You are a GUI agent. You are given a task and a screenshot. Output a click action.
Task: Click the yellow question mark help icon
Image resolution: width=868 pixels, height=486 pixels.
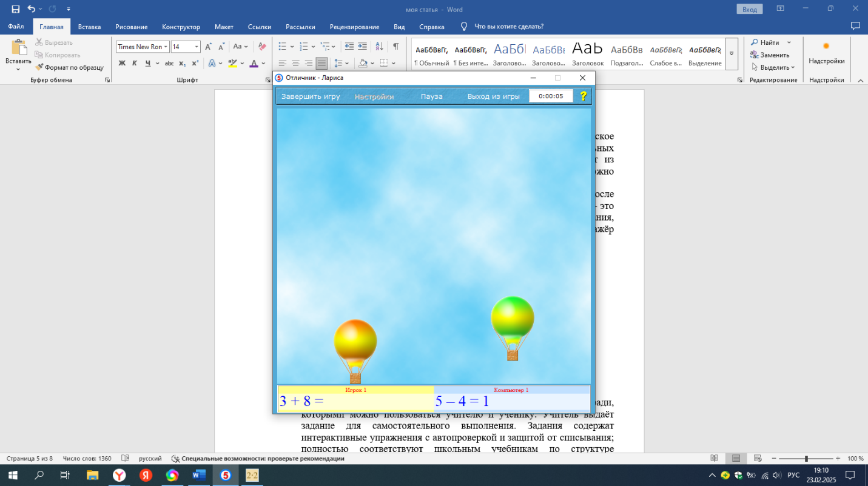tap(583, 96)
